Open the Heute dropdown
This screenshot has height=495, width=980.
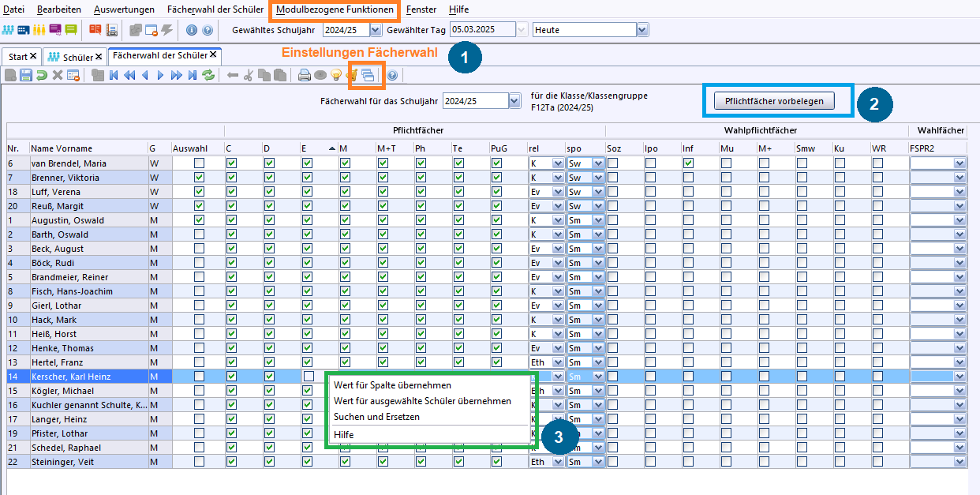[642, 30]
